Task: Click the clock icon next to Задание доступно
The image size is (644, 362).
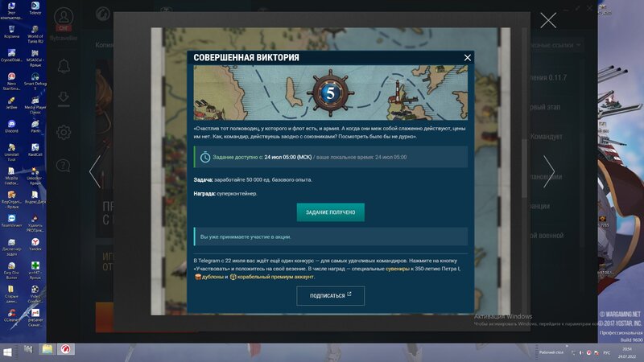Action: click(x=205, y=157)
